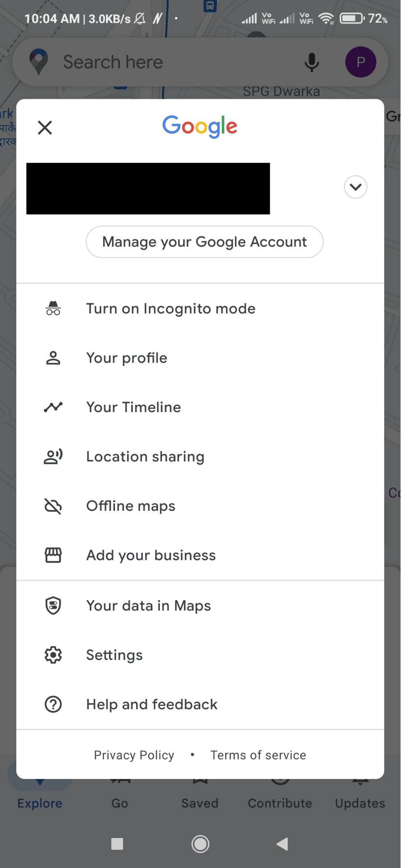Tap the Timeline graph icon
Image resolution: width=401 pixels, height=868 pixels.
(x=53, y=407)
